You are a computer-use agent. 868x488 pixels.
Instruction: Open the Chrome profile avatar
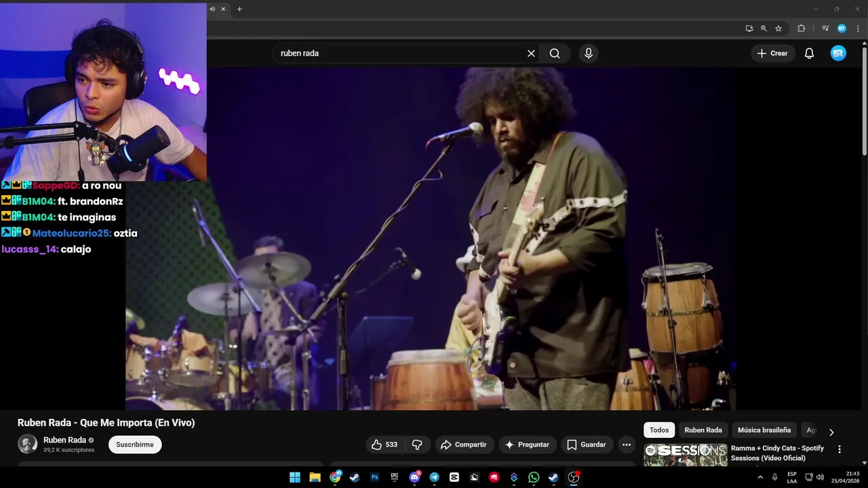pyautogui.click(x=842, y=28)
